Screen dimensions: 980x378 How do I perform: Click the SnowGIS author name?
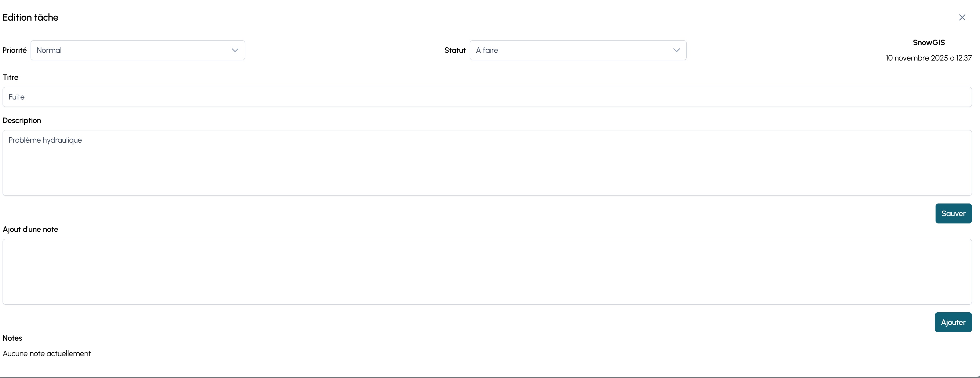[x=929, y=43]
